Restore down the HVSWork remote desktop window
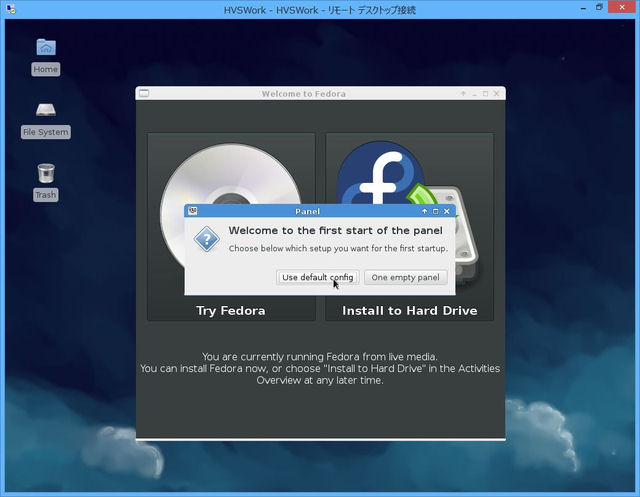The image size is (640, 497). coord(599,7)
